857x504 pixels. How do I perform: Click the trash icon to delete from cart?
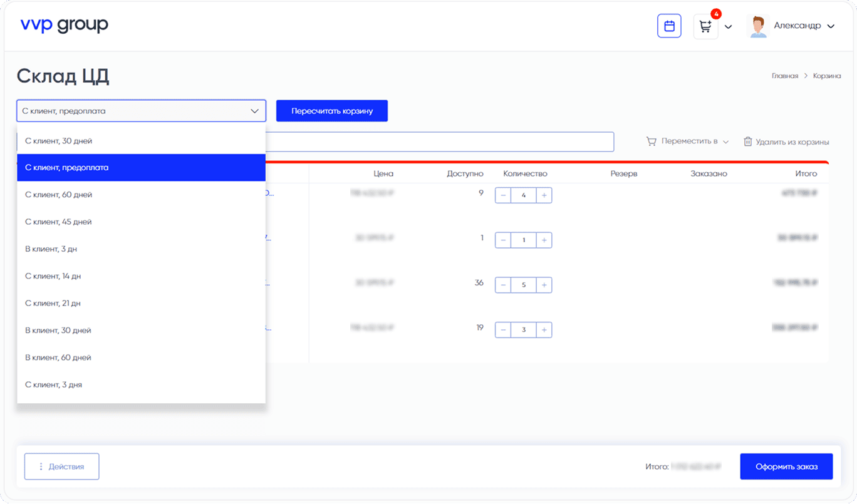747,141
